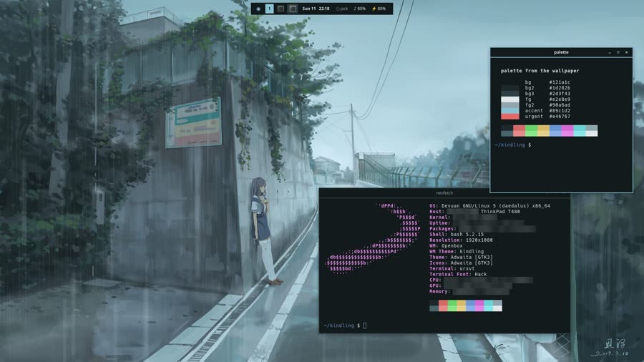644x362 pixels.
Task: Click the hex value #89c1d2
Action: click(560, 111)
